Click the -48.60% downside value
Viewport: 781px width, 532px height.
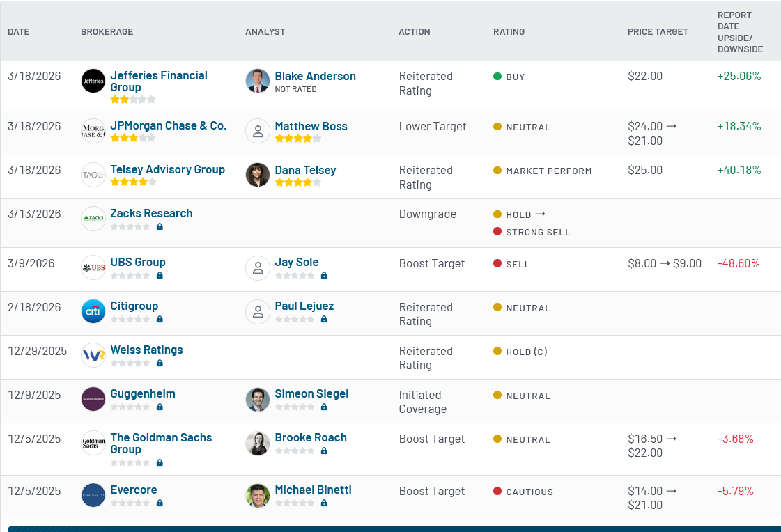tap(739, 263)
